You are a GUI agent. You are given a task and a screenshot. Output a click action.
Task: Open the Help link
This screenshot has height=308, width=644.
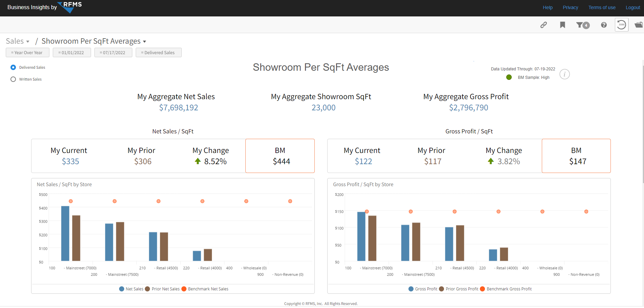click(x=548, y=7)
